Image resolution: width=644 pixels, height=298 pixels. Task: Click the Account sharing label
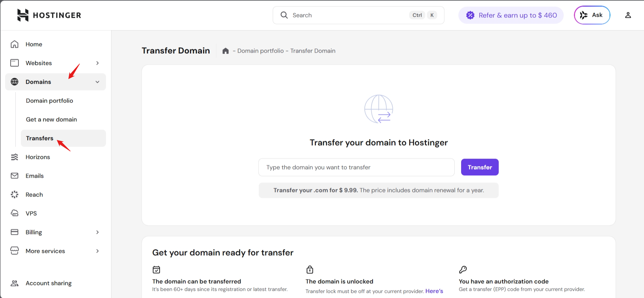[x=49, y=283]
